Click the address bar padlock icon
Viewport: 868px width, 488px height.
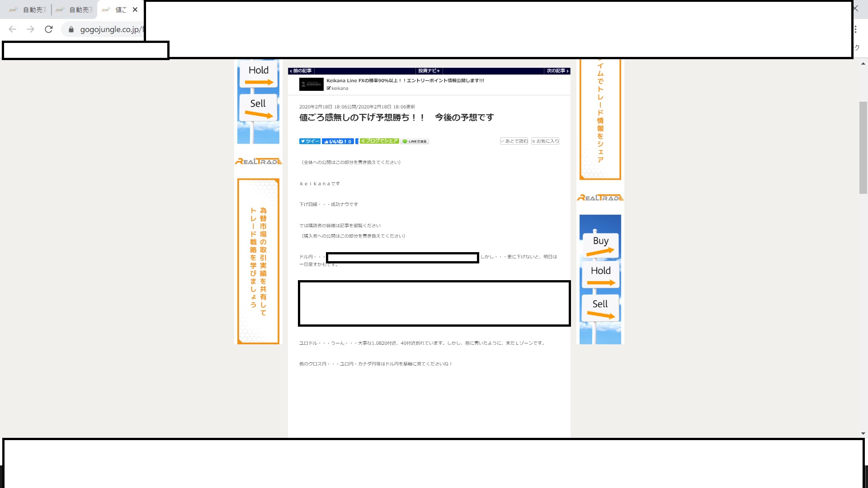pos(71,29)
